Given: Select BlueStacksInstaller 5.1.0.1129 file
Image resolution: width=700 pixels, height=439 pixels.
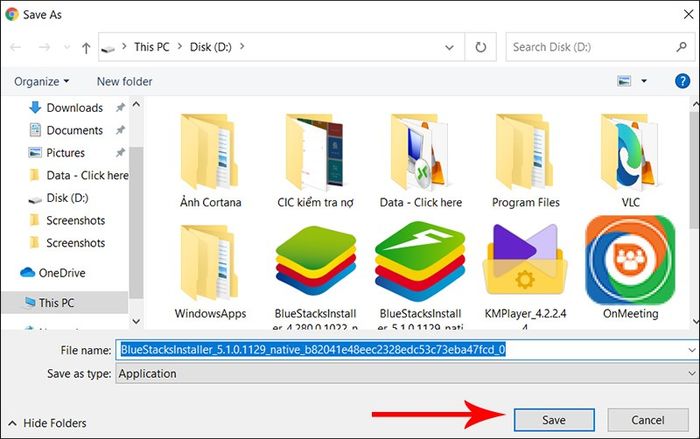Looking at the screenshot, I should [x=421, y=277].
